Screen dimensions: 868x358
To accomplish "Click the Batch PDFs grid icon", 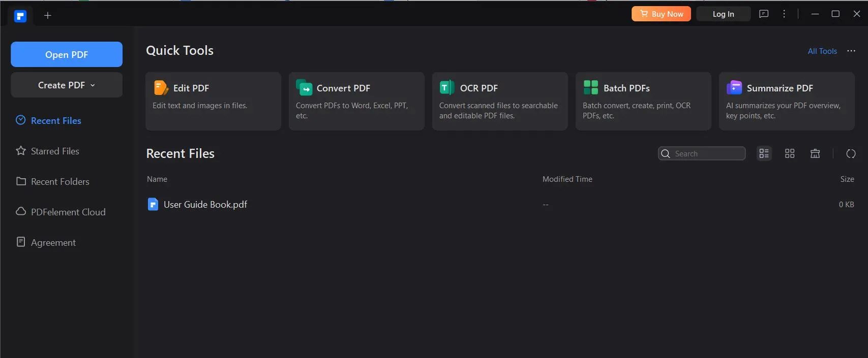I will pos(591,87).
